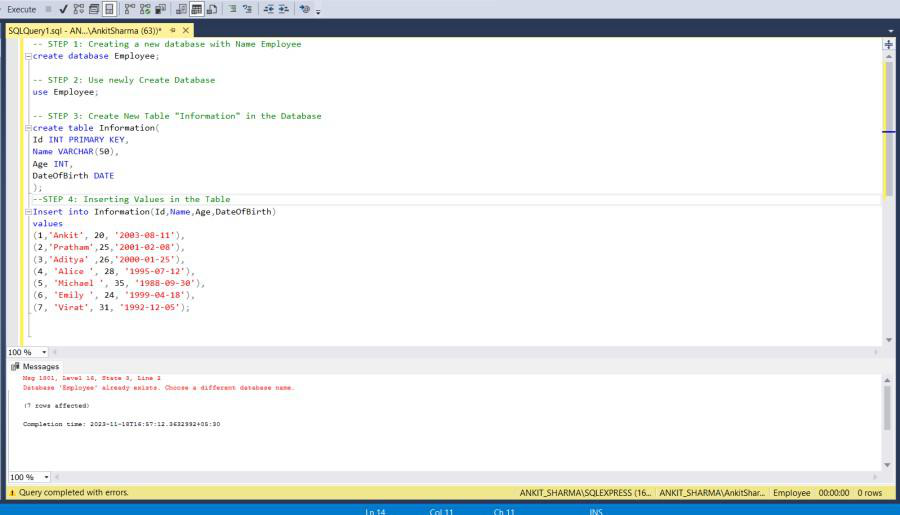
Task: Close the SQLQuery1.sql tab
Action: 186,30
